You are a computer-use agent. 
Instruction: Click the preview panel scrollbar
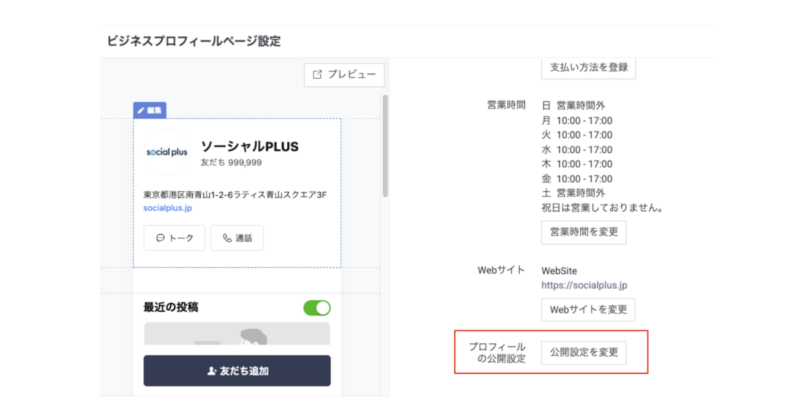pos(385,146)
